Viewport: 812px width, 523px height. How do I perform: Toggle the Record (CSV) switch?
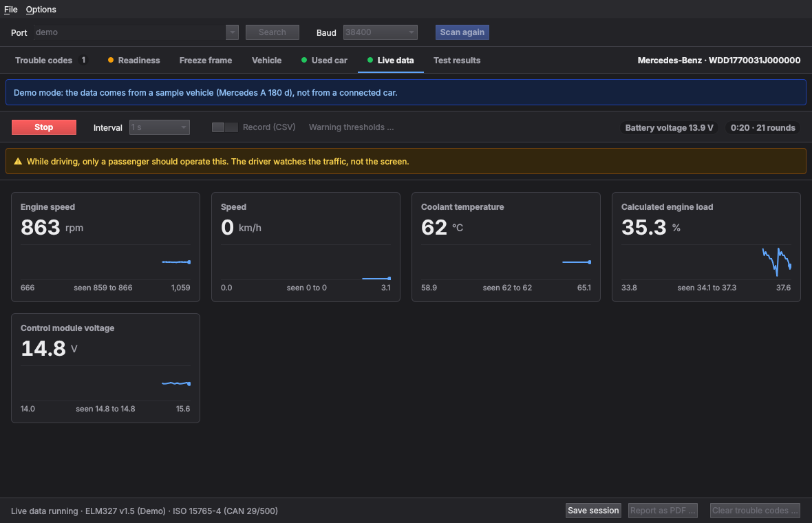(225, 127)
